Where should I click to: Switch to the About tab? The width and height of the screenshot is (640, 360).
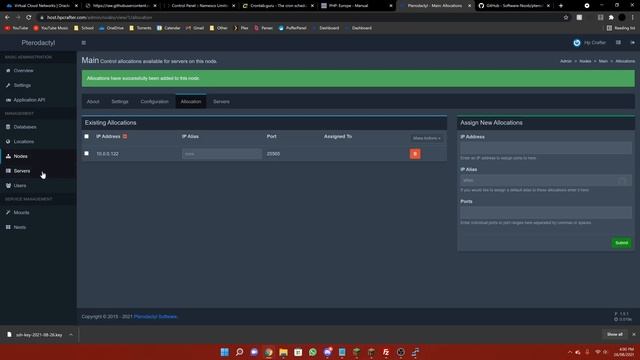(x=93, y=102)
